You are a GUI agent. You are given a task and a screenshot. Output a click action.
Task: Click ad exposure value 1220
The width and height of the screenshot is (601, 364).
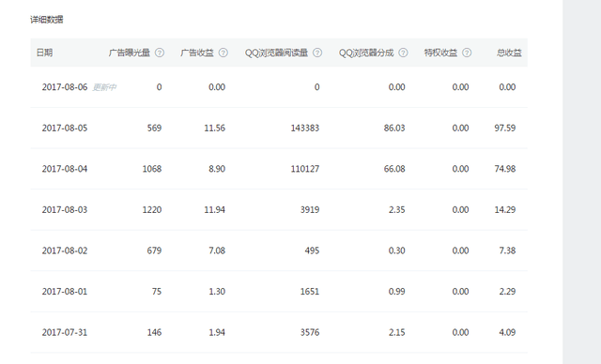pos(152,210)
